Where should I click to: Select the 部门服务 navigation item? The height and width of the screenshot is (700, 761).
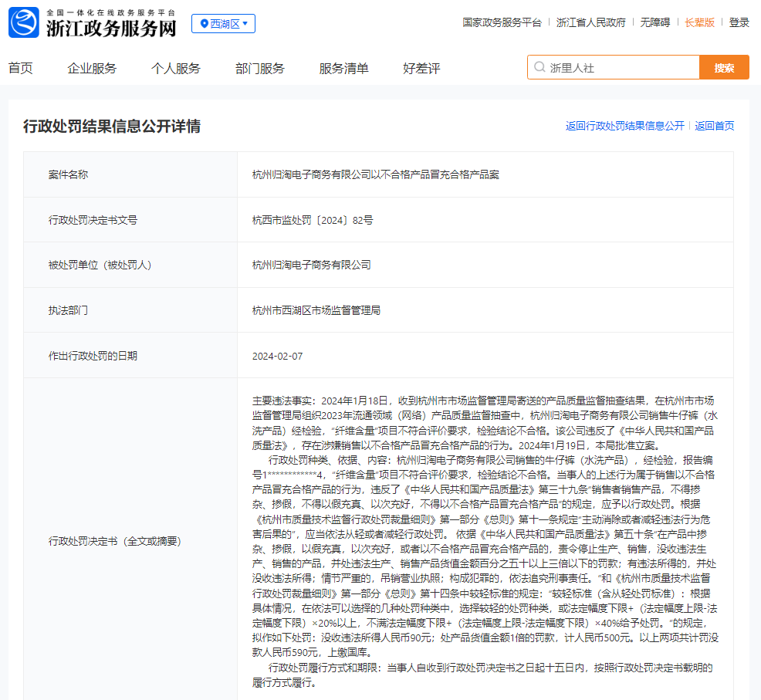pyautogui.click(x=259, y=68)
